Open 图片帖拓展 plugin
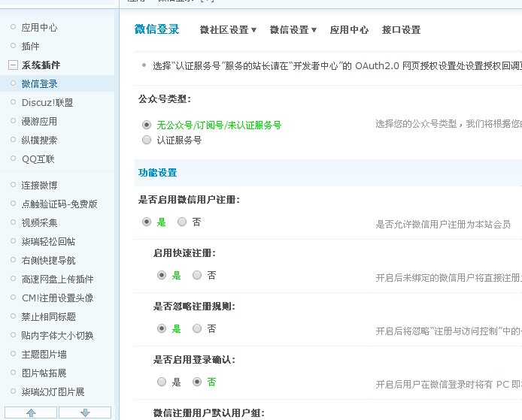Screen dimensions: 522x420 (x=44, y=373)
